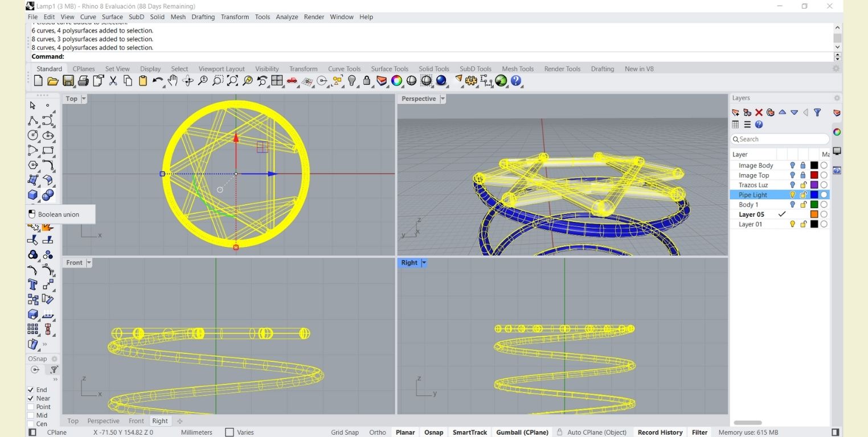
Task: Open the Analyze menu
Action: click(x=287, y=17)
